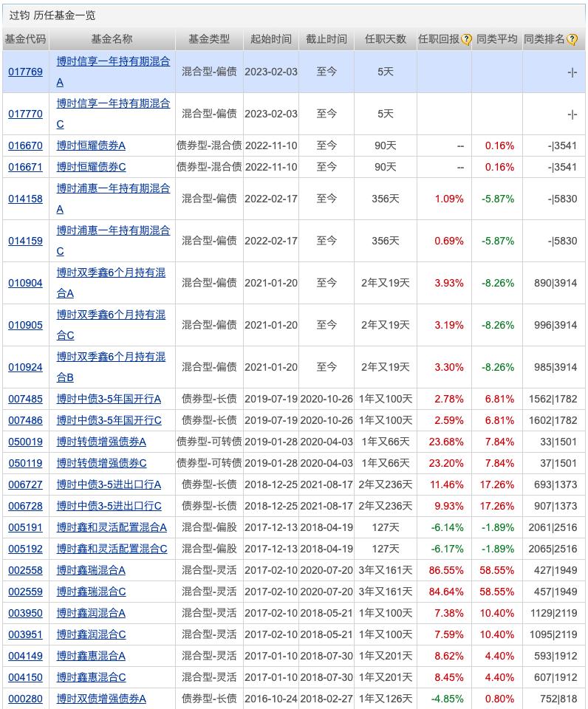Viewport: 588px width, 709px height.
Task: Open fund 博时恒耀债券C
Action: (91, 167)
